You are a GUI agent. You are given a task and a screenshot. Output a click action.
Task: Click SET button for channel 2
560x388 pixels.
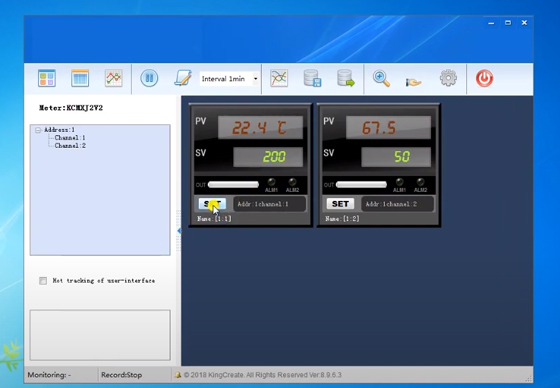click(340, 204)
